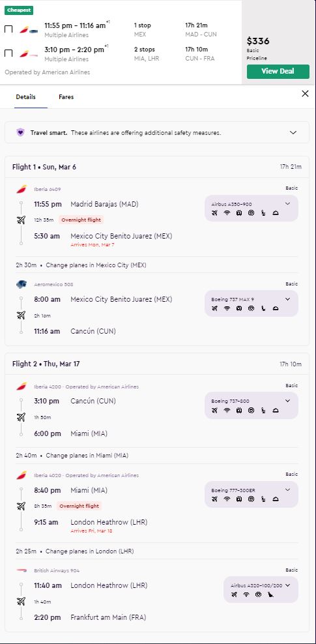Screen dimensions: 316x644
Task: Click the seat icon on Airbus A320-100/200 amenities
Action: [x=270, y=594]
